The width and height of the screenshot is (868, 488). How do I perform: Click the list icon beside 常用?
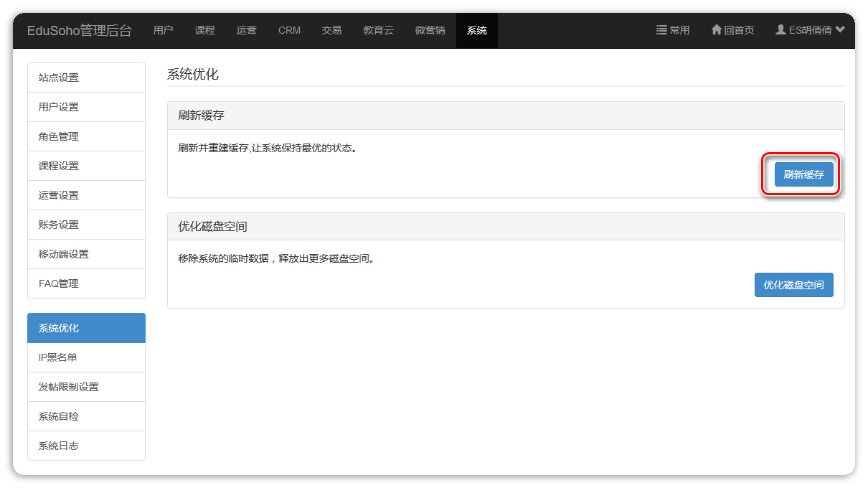tap(661, 30)
